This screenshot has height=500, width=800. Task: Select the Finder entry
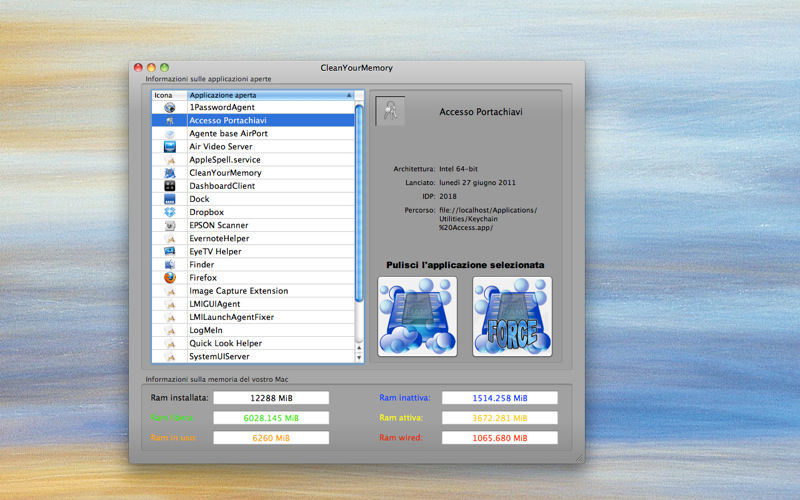click(x=253, y=265)
